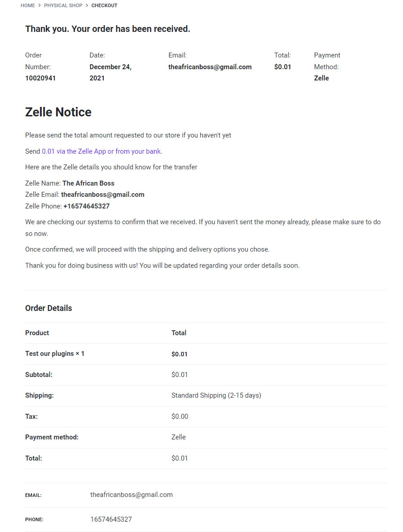Click Test our plugins product name

tap(49, 354)
